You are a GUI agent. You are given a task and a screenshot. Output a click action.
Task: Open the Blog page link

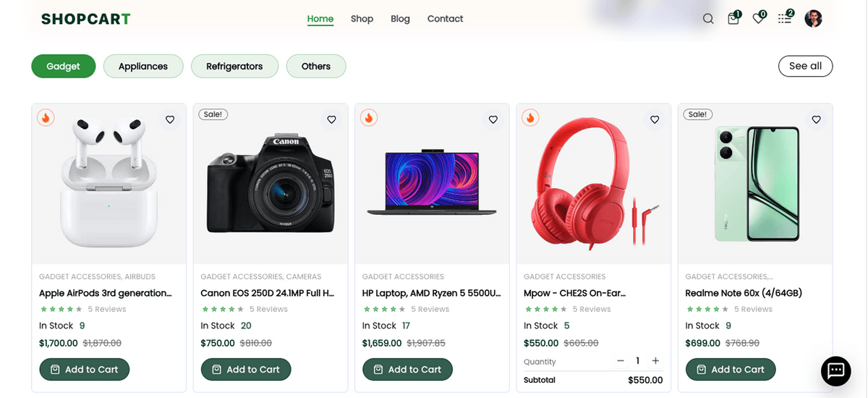(400, 19)
